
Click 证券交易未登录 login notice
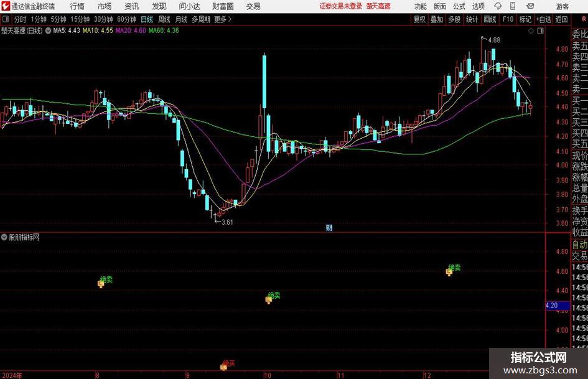point(341,6)
